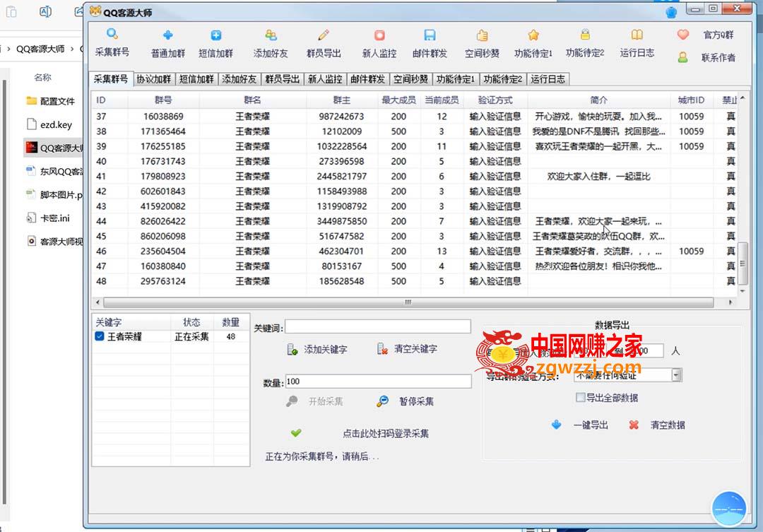Switch to the 协议加群 tab
Image resolution: width=763 pixels, height=532 pixels.
154,79
